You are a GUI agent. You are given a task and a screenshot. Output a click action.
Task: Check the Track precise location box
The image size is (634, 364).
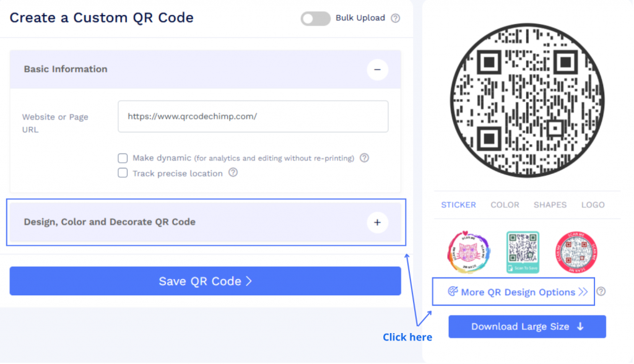click(x=123, y=173)
